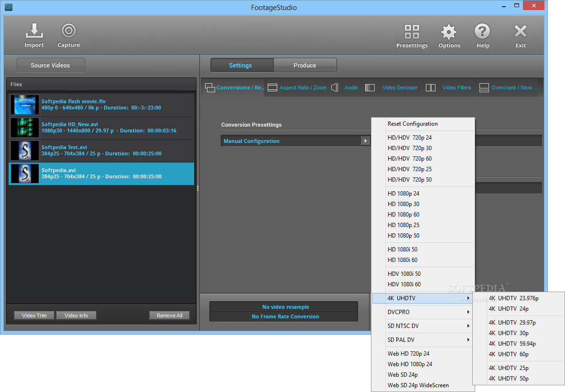Image resolution: width=565 pixels, height=392 pixels.
Task: Select the Web HD 720p 24 preset
Action: tap(423, 354)
